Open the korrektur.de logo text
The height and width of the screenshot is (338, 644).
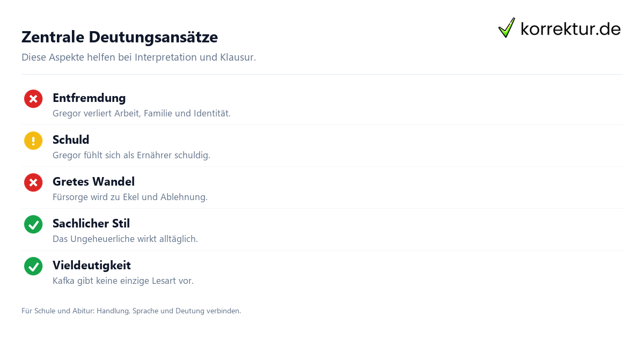[570, 29]
